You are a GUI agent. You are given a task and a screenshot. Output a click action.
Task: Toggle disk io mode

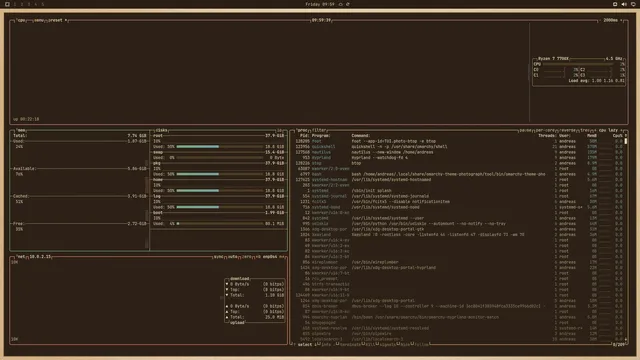click(x=280, y=130)
